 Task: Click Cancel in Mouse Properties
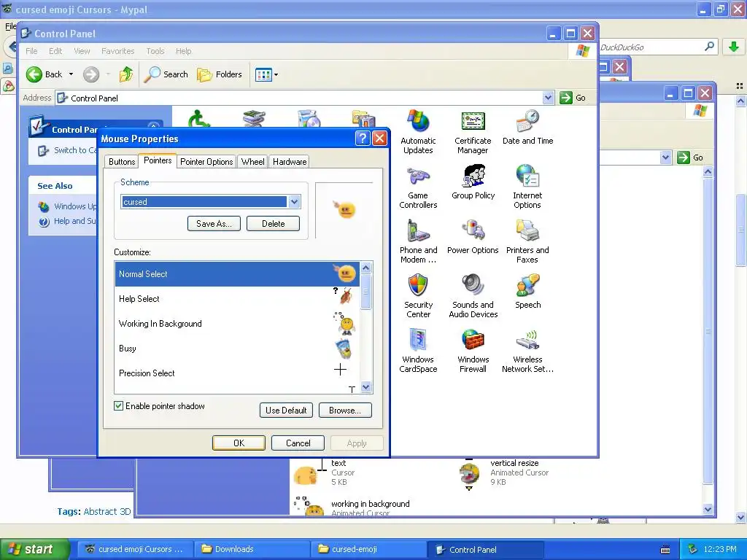click(298, 443)
